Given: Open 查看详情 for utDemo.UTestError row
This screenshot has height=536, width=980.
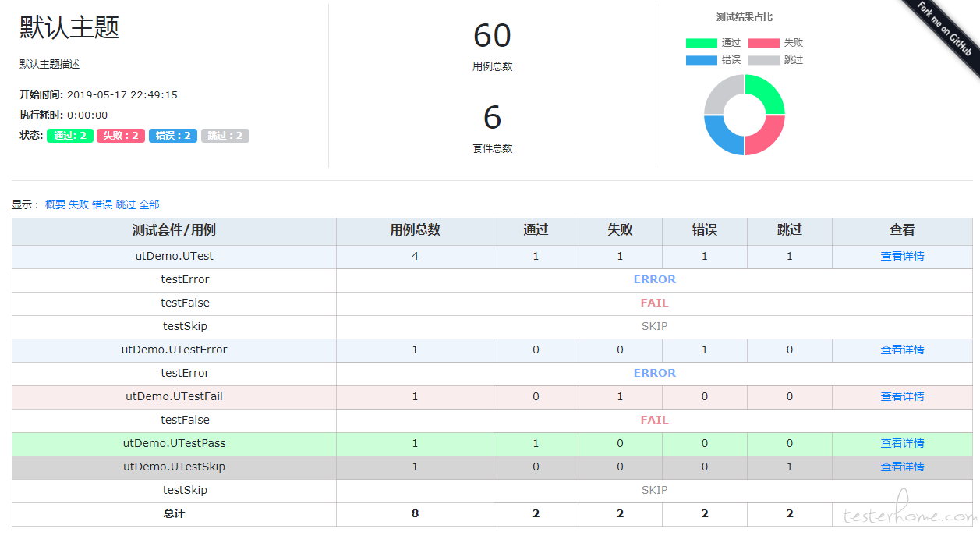Looking at the screenshot, I should tap(902, 350).
